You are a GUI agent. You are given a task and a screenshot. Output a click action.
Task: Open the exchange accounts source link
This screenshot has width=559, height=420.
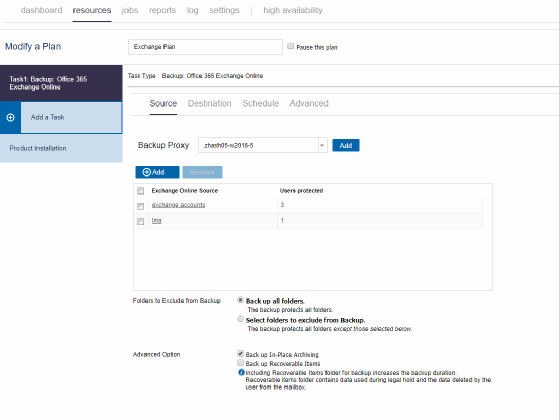(178, 205)
